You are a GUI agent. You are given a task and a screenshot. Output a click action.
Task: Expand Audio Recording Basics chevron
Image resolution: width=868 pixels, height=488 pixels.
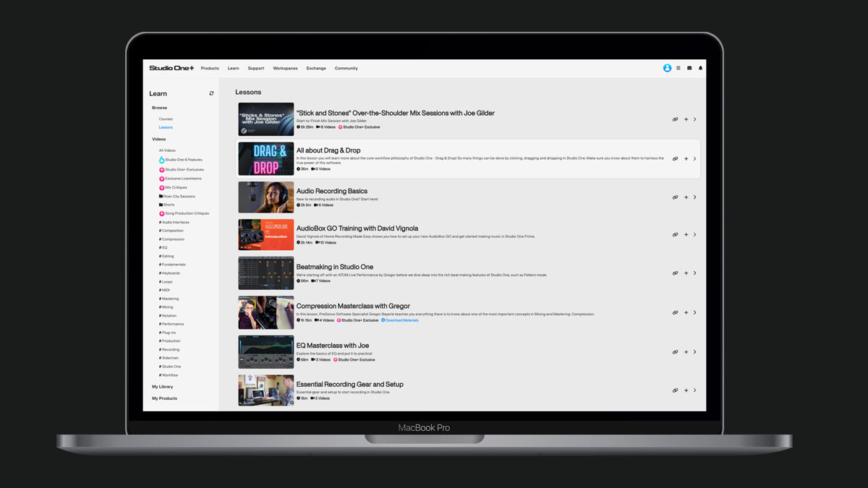tap(695, 197)
